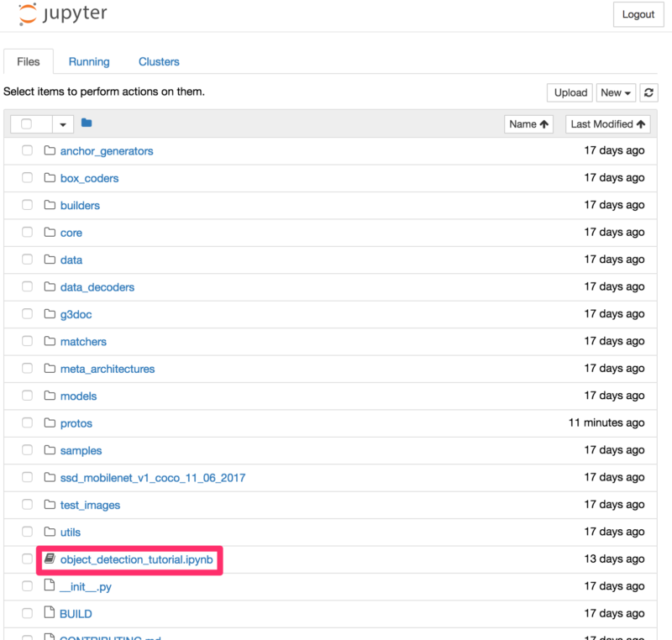The height and width of the screenshot is (640, 672).
Task: Sort the list by Last Modified
Action: [x=608, y=124]
